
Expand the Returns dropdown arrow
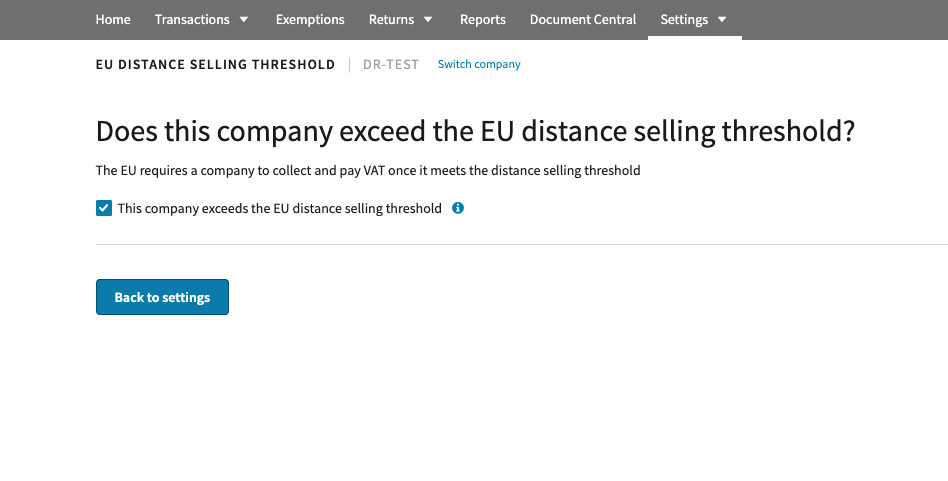428,20
